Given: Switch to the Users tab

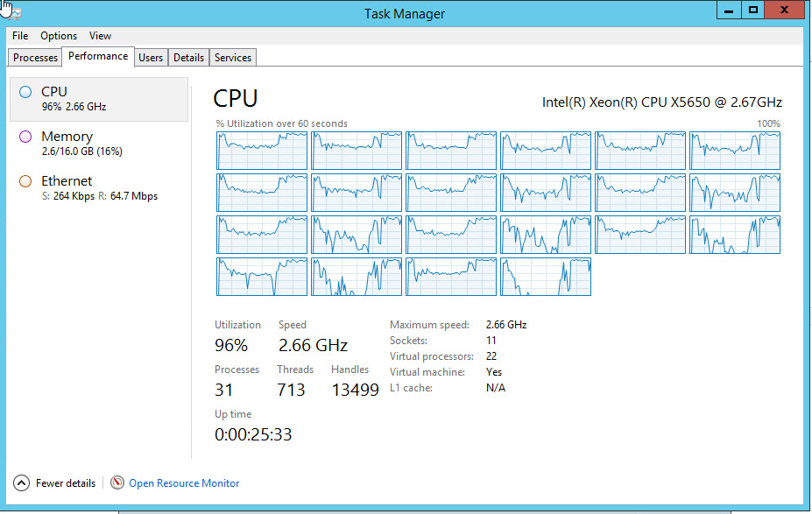Looking at the screenshot, I should pyautogui.click(x=151, y=58).
